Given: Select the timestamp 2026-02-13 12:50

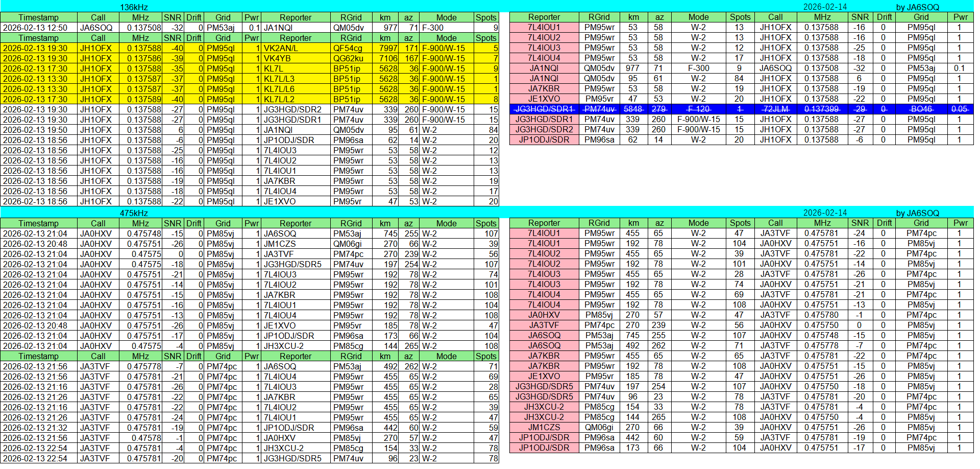Looking at the screenshot, I should [35, 28].
